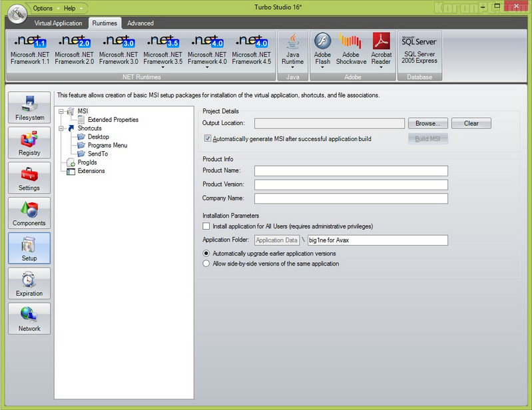Switch to the Virtual Application tab
This screenshot has height=410, width=532.
click(59, 23)
